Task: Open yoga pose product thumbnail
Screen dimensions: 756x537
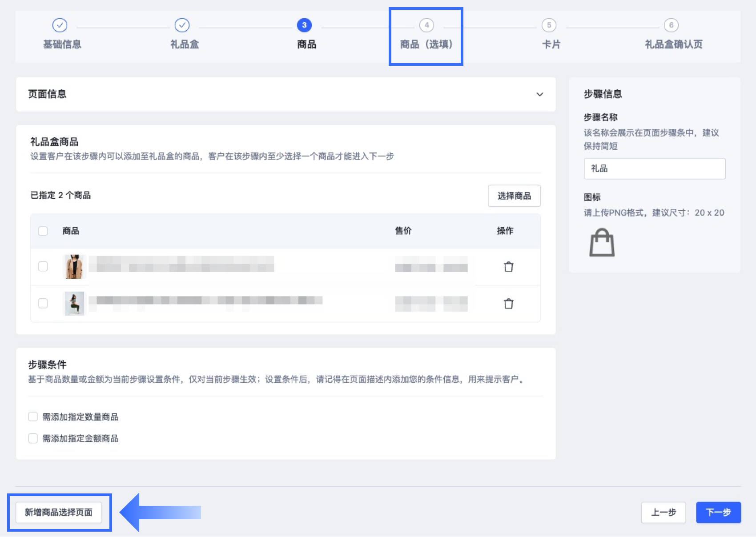Action: point(74,303)
